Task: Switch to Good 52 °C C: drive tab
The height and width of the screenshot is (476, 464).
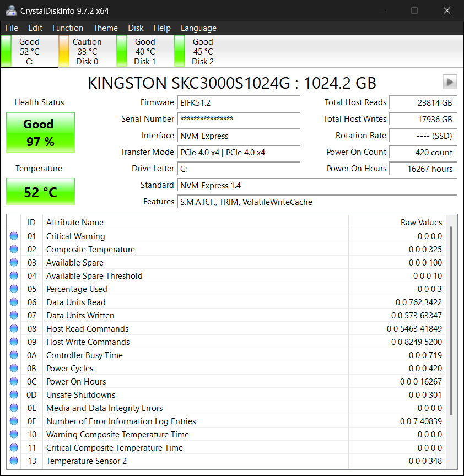Action: [x=29, y=51]
